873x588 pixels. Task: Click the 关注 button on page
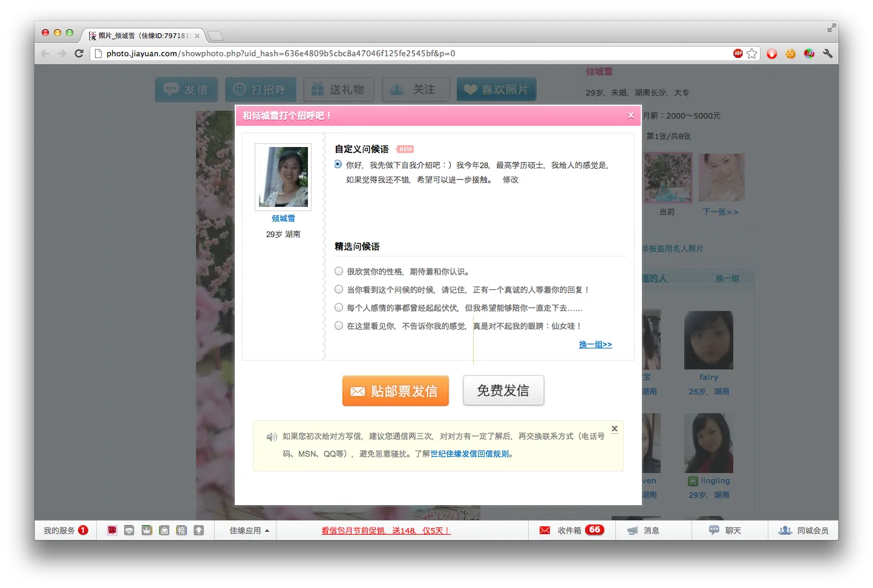click(x=416, y=90)
